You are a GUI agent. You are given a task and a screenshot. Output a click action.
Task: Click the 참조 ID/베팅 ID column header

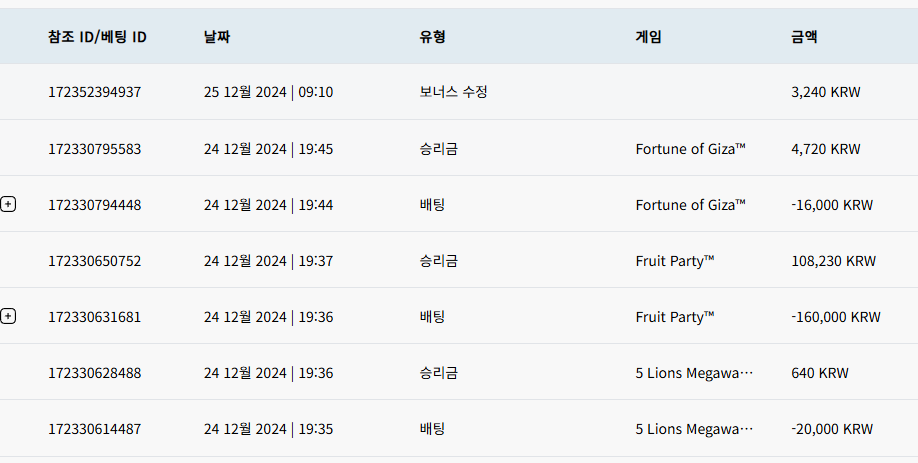point(97,37)
